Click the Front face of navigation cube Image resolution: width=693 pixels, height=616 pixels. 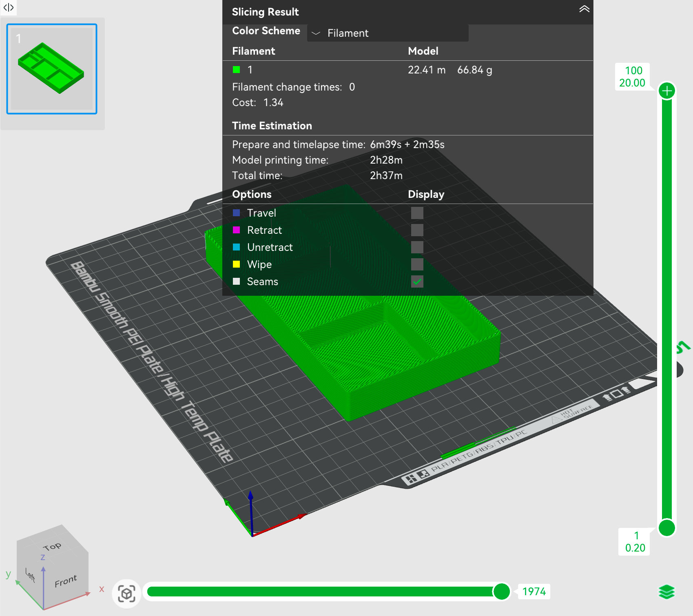pyautogui.click(x=66, y=581)
